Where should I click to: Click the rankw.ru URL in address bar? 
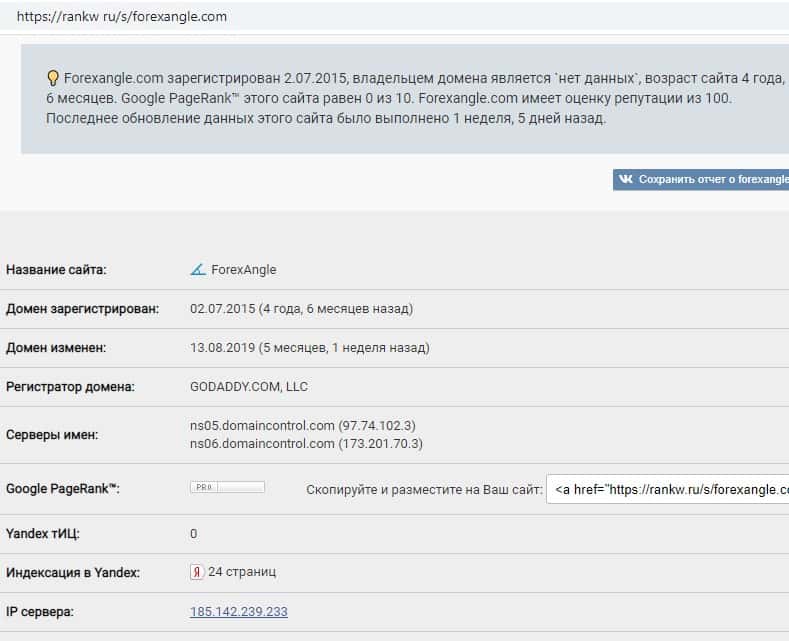click(122, 17)
